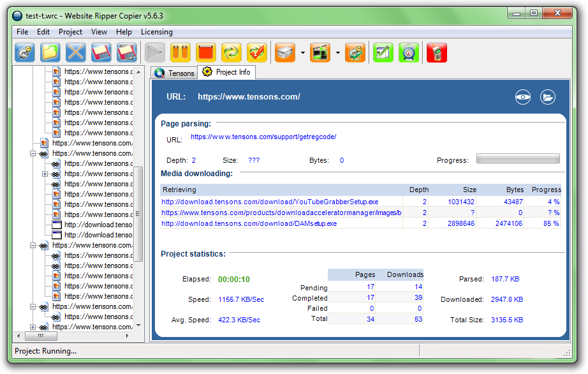
Task: Click the page parsing Progress bar
Action: (518, 159)
